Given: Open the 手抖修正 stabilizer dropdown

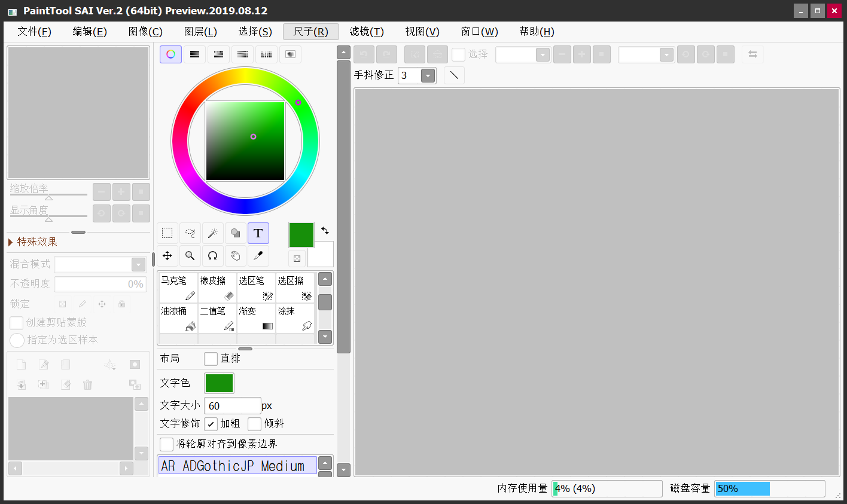Looking at the screenshot, I should (428, 75).
